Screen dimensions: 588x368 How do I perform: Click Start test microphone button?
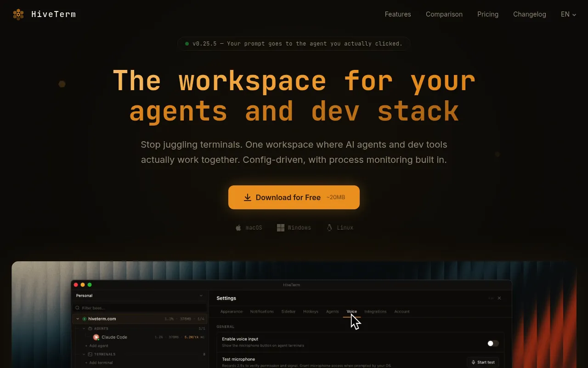(x=483, y=362)
